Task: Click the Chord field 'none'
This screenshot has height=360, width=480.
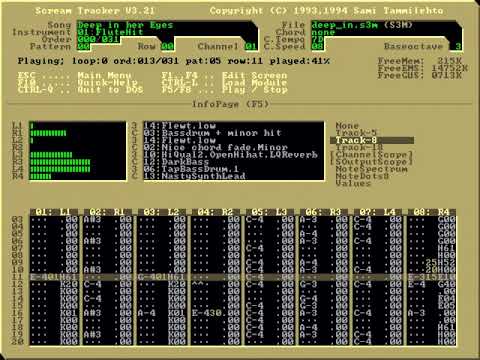Action: [323, 32]
